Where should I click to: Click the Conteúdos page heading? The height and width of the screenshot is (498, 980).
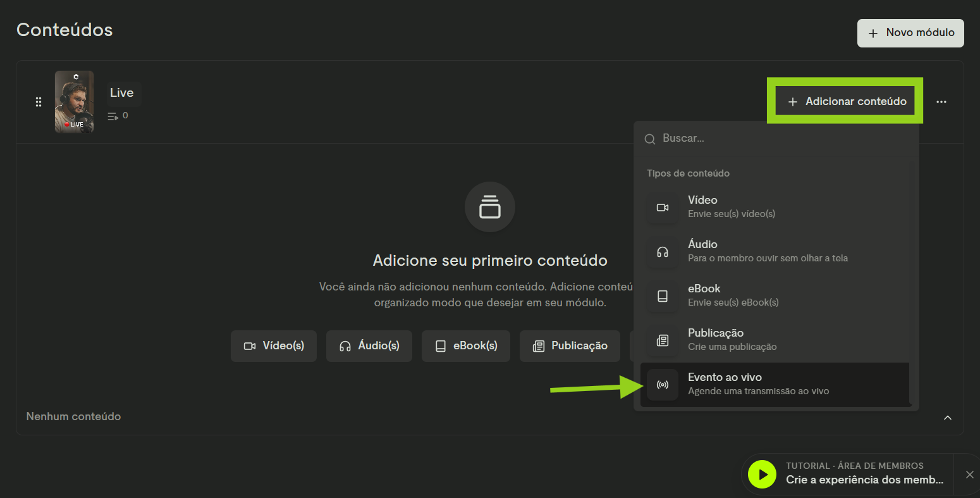(x=64, y=30)
